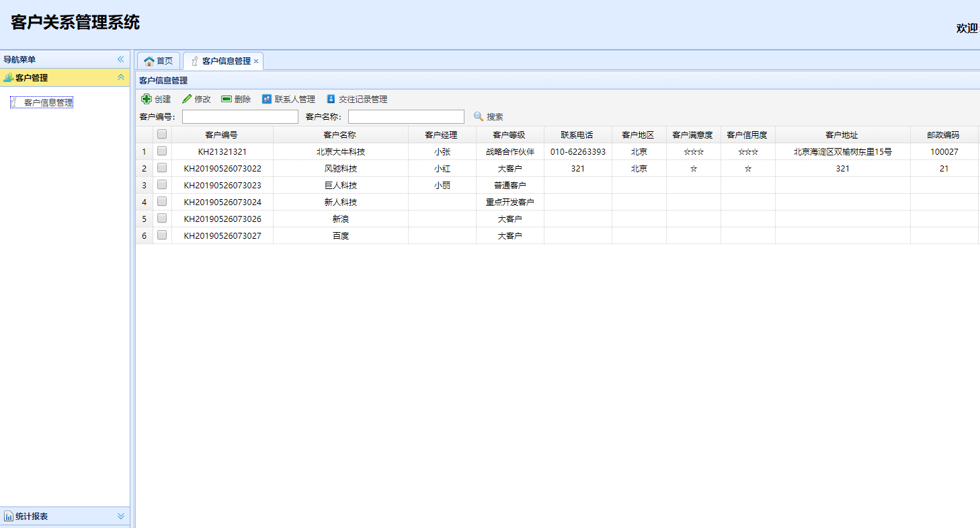980x528 pixels.
Task: Switch to the 首页 tab
Action: (163, 60)
